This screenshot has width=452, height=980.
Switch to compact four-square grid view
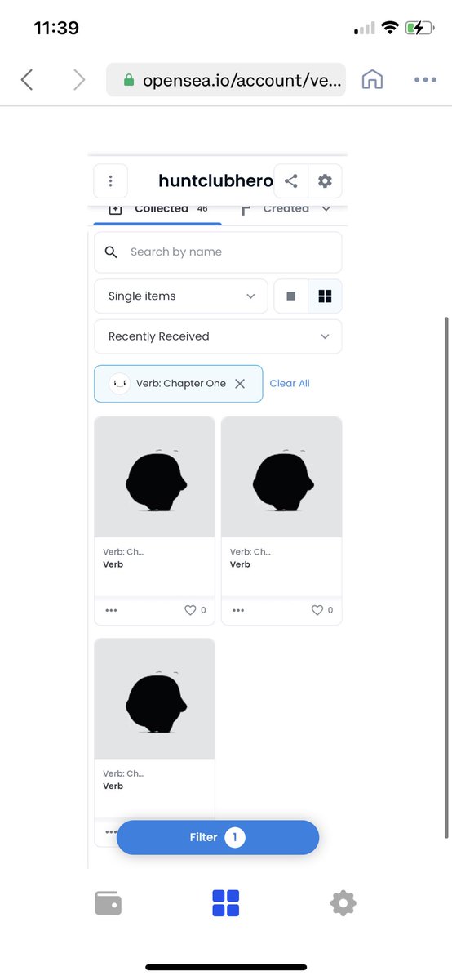(x=325, y=296)
